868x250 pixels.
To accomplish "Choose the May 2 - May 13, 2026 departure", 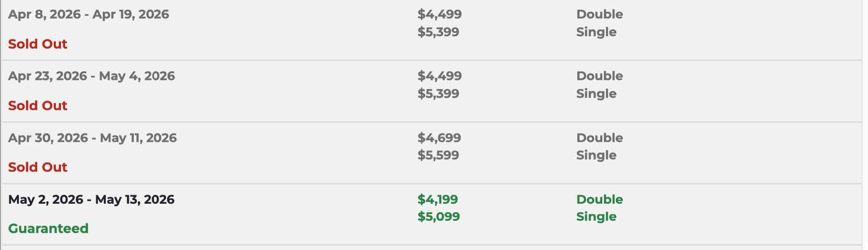I will (x=91, y=199).
